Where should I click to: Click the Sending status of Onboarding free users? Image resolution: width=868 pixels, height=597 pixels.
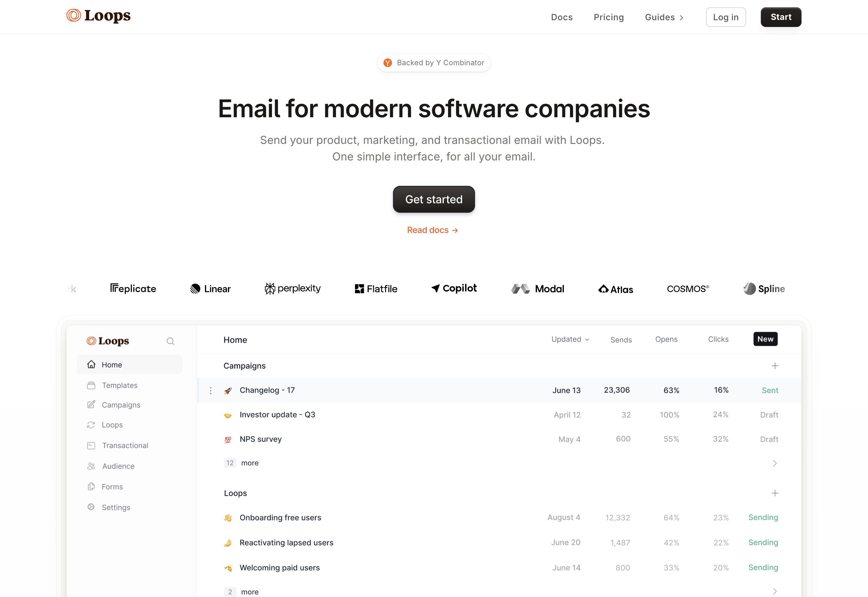(x=763, y=517)
